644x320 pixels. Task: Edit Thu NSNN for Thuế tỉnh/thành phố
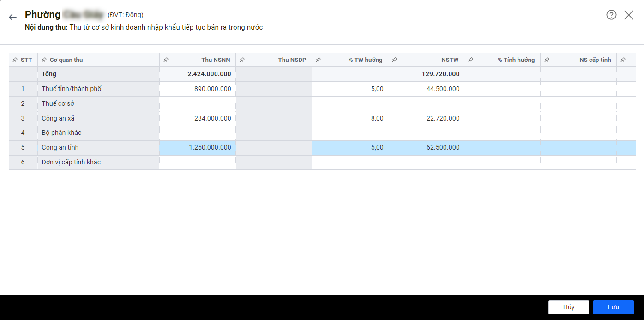click(x=198, y=89)
